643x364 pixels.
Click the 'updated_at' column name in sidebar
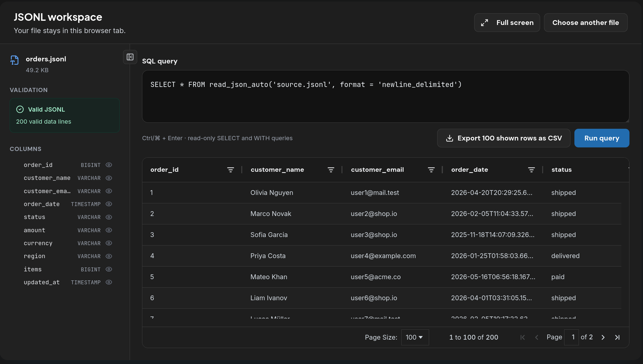pos(42,282)
